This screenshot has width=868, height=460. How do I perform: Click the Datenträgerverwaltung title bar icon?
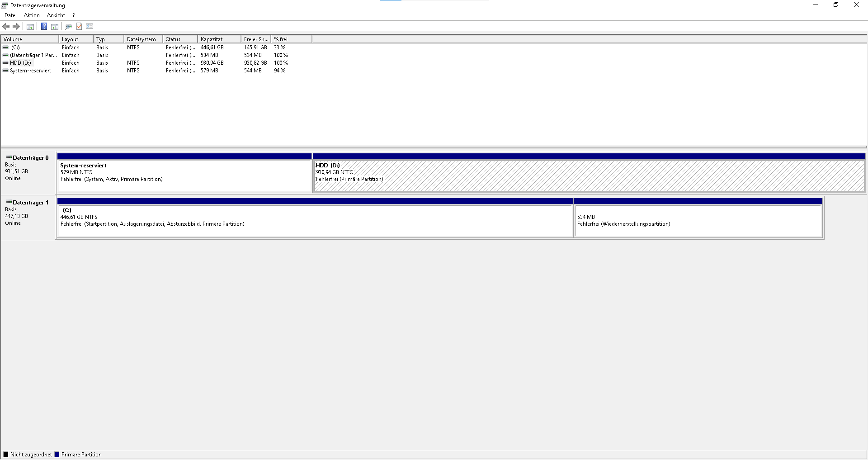point(4,5)
